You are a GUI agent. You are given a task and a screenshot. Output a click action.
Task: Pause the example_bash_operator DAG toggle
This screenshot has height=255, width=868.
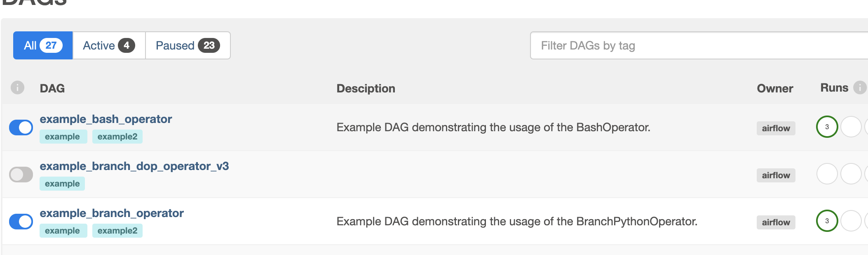[x=21, y=127]
